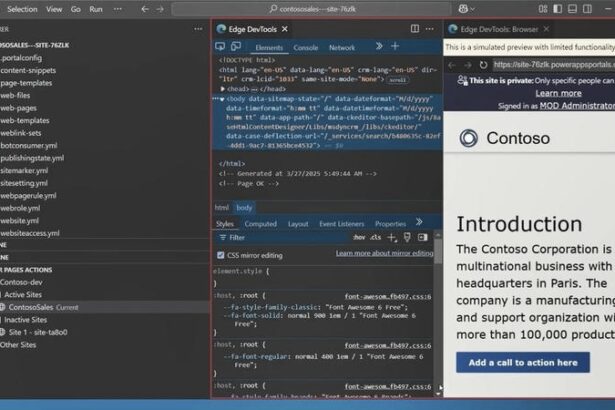Close the Edge DevTools tab

[285, 29]
